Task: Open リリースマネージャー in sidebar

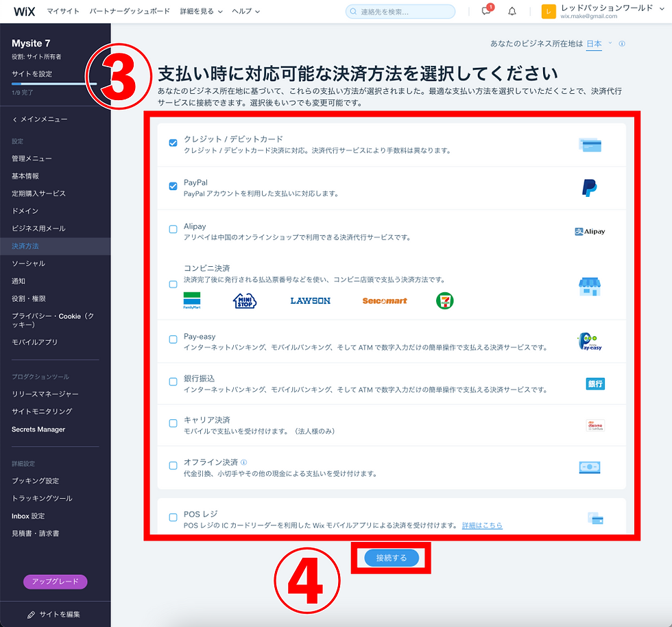Action: (45, 394)
